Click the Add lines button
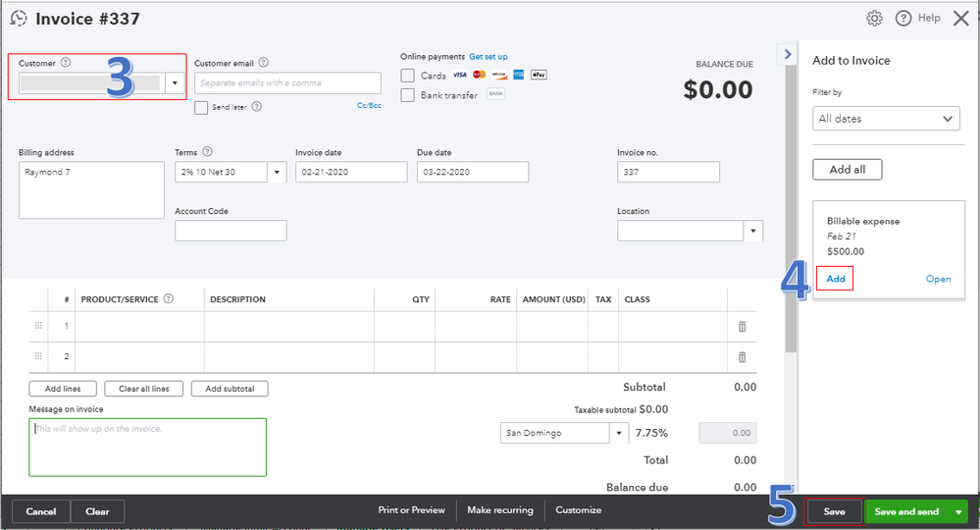The width and height of the screenshot is (980, 530). pyautogui.click(x=63, y=389)
